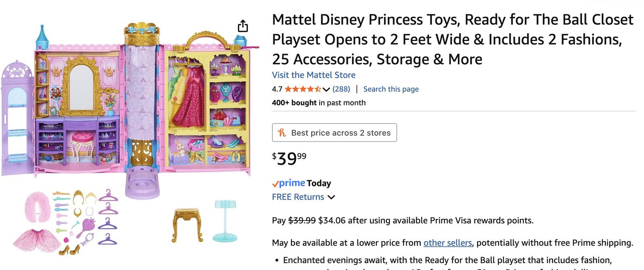Viewport: 644px width, 270px height.
Task: Click the Honey icon in price badge
Action: click(282, 133)
